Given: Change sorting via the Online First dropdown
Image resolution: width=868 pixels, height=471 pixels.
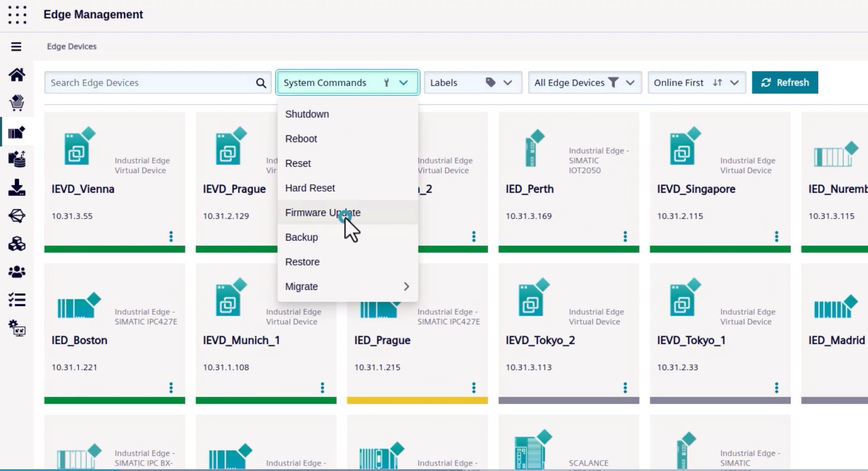Looking at the screenshot, I should (x=696, y=82).
